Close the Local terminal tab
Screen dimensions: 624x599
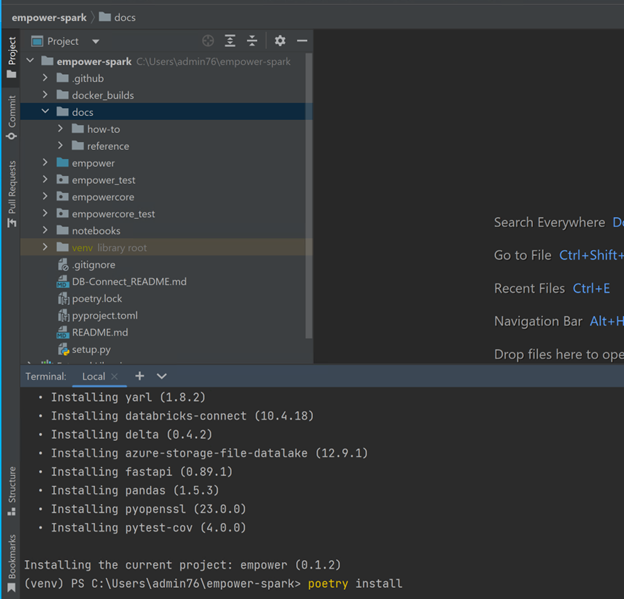click(x=114, y=376)
